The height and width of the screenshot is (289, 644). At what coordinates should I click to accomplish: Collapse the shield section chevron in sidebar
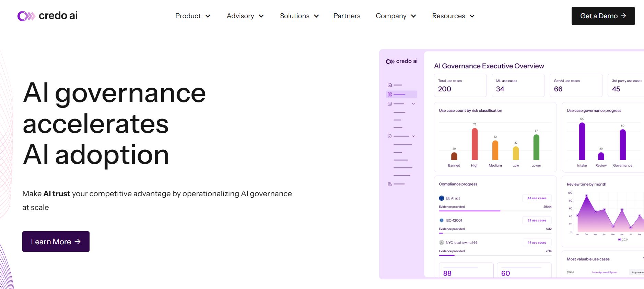click(x=413, y=136)
